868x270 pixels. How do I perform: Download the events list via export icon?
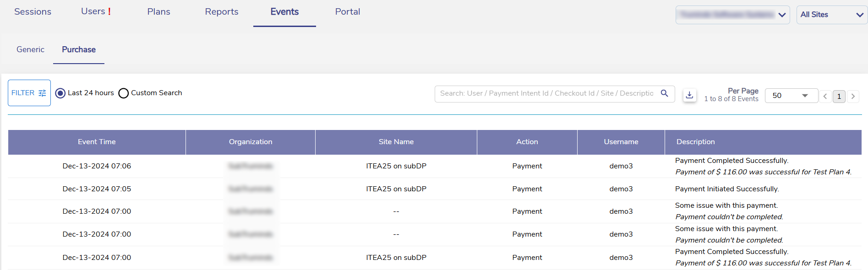point(689,96)
